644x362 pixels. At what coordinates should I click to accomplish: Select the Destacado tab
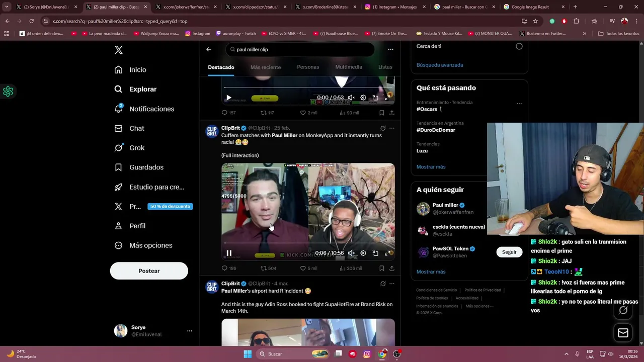click(x=221, y=67)
